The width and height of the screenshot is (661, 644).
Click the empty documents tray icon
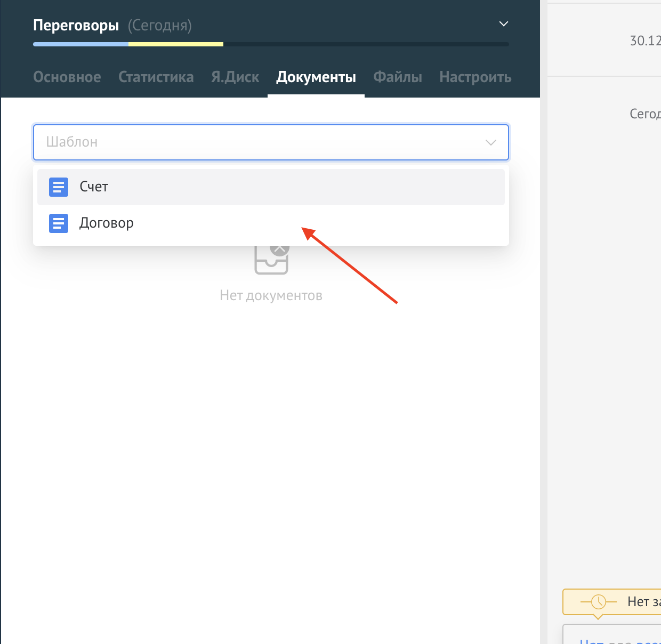pos(271,260)
